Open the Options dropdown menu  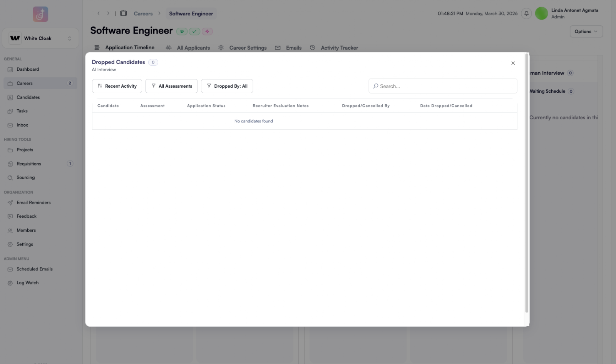pos(586,32)
